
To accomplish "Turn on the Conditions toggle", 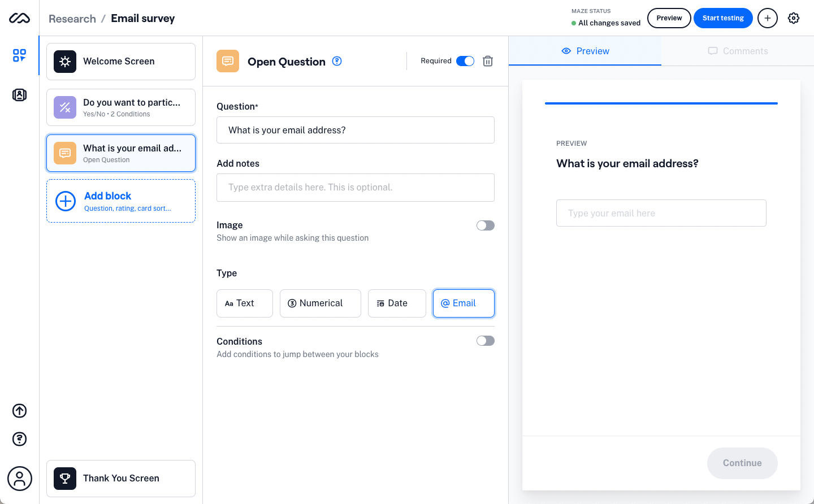I will pos(485,341).
